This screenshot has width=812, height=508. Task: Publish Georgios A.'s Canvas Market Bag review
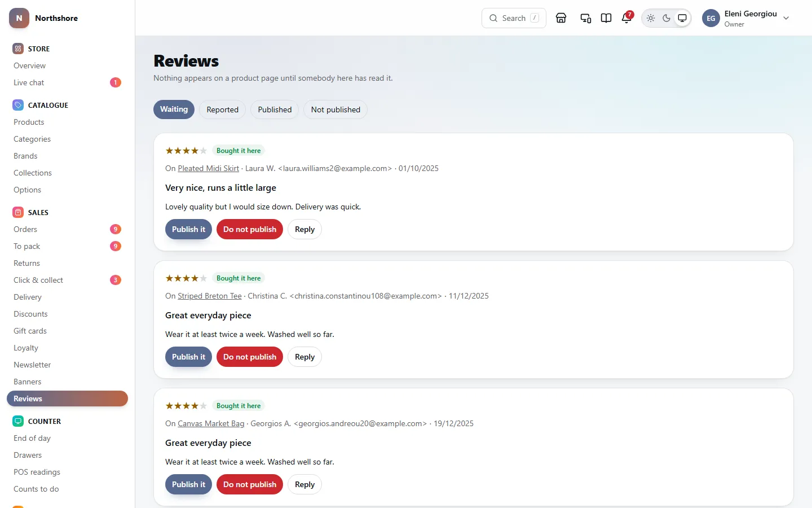point(188,484)
